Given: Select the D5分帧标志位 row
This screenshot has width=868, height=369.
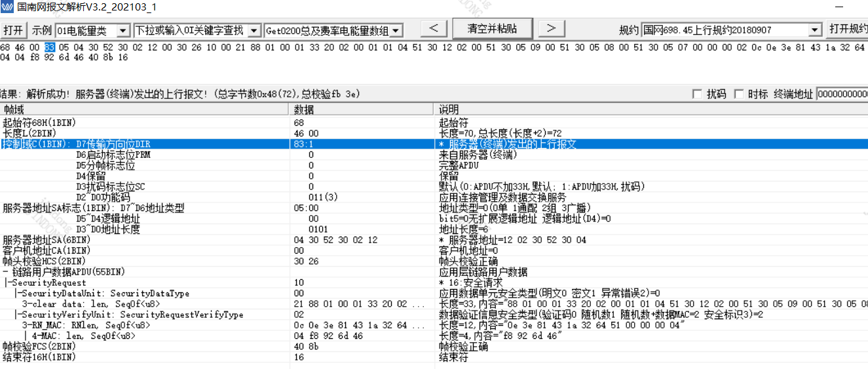Looking at the screenshot, I should [x=434, y=165].
